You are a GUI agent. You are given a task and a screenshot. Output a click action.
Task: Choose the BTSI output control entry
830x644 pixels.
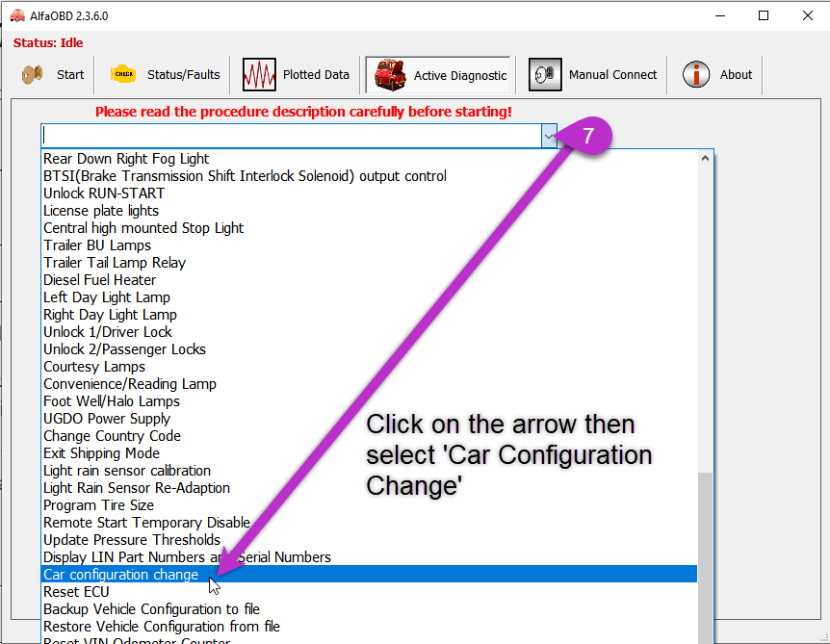point(369,176)
